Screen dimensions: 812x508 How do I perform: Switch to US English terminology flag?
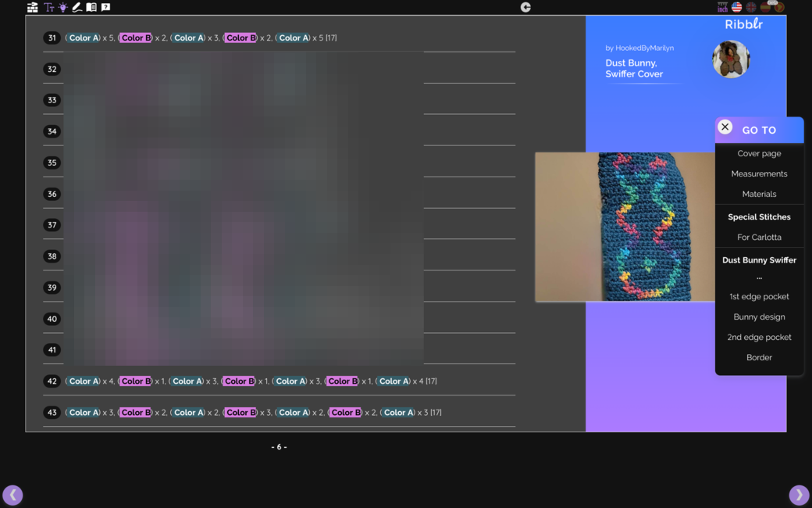736,7
